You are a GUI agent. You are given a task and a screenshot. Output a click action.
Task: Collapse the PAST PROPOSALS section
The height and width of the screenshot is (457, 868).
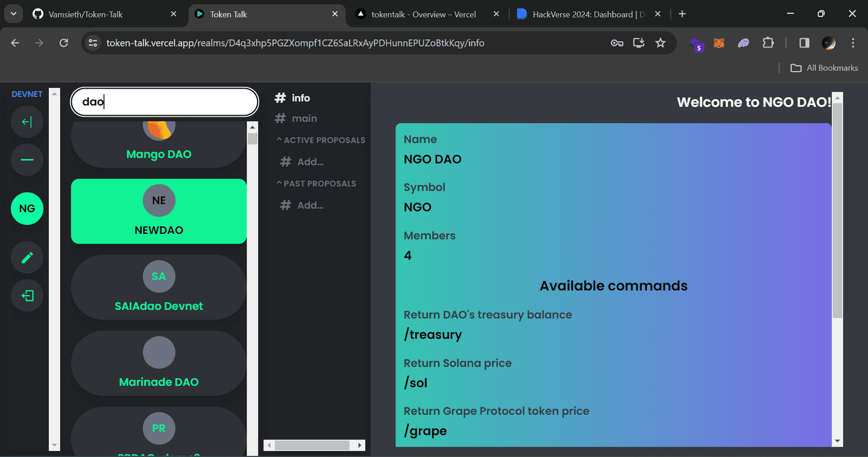(x=316, y=183)
